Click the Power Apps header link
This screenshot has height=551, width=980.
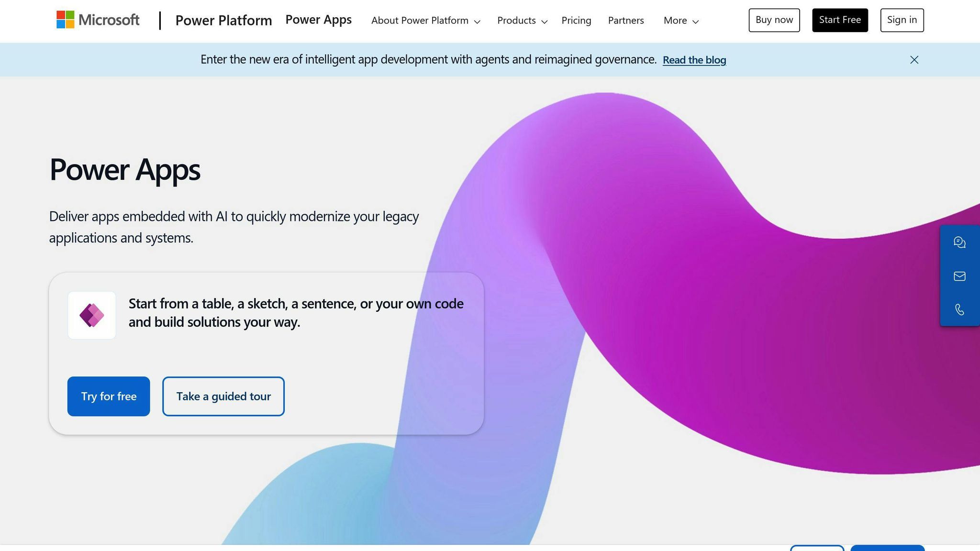318,20
